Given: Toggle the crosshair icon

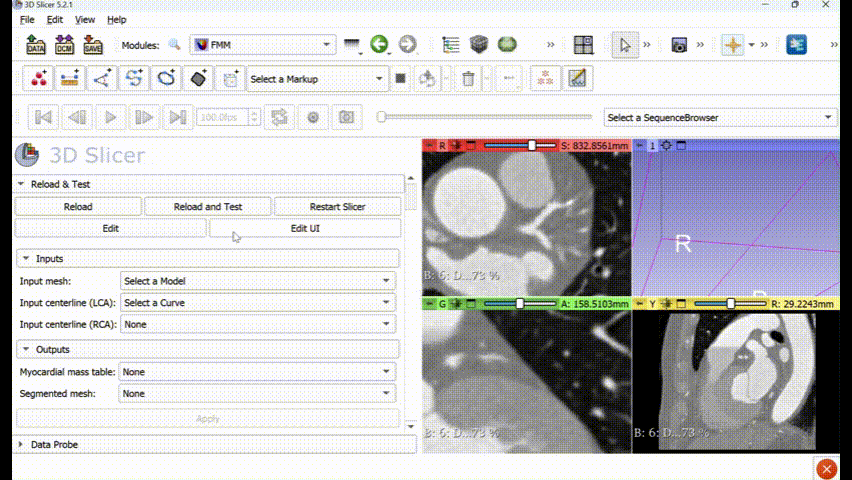Looking at the screenshot, I should 732,45.
